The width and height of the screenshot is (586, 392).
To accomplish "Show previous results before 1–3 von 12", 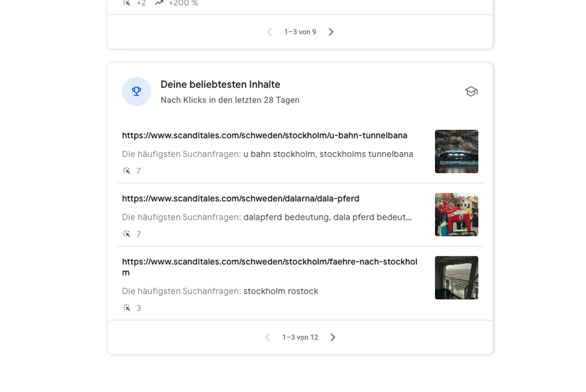I will 268,338.
